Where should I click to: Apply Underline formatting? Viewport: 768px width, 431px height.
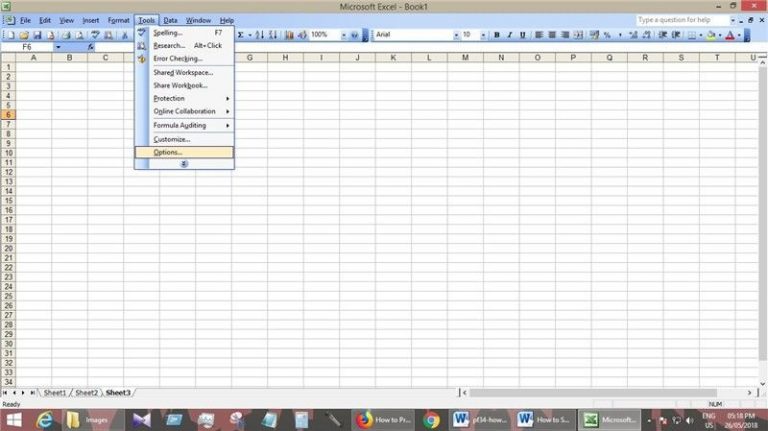pos(523,35)
